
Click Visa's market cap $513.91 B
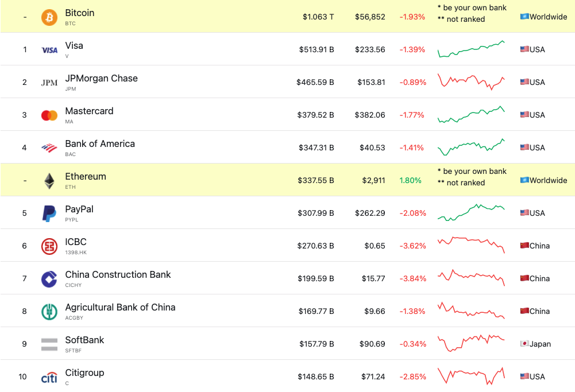tap(317, 49)
